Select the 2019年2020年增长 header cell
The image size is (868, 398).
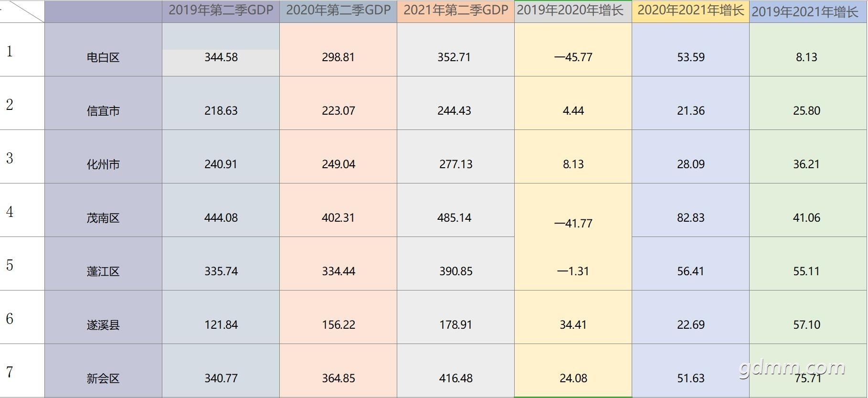pyautogui.click(x=573, y=11)
